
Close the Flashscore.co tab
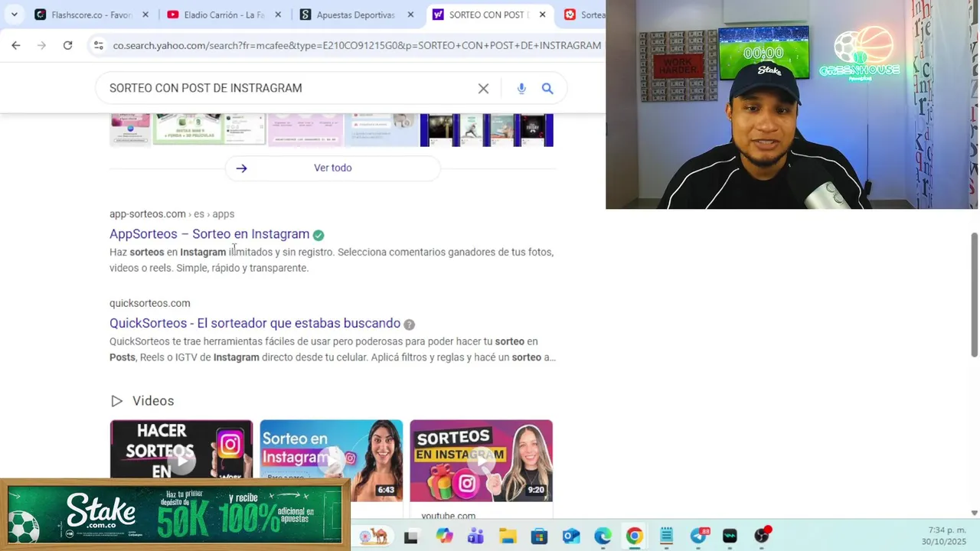145,15
